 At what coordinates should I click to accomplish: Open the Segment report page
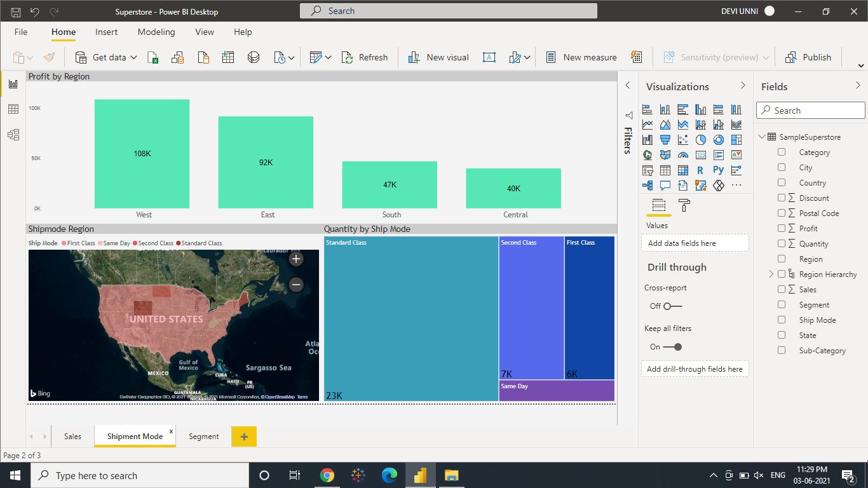(203, 437)
